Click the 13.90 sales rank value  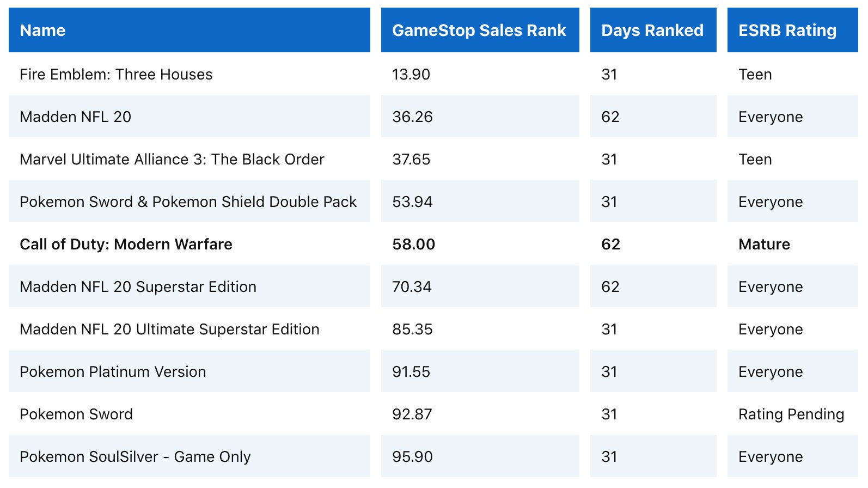411,75
